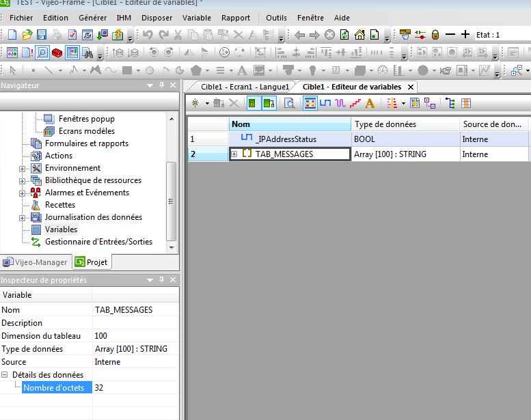Click the blue square-wave filter icon in editor toolbar
The image size is (531, 420).
pyautogui.click(x=326, y=103)
